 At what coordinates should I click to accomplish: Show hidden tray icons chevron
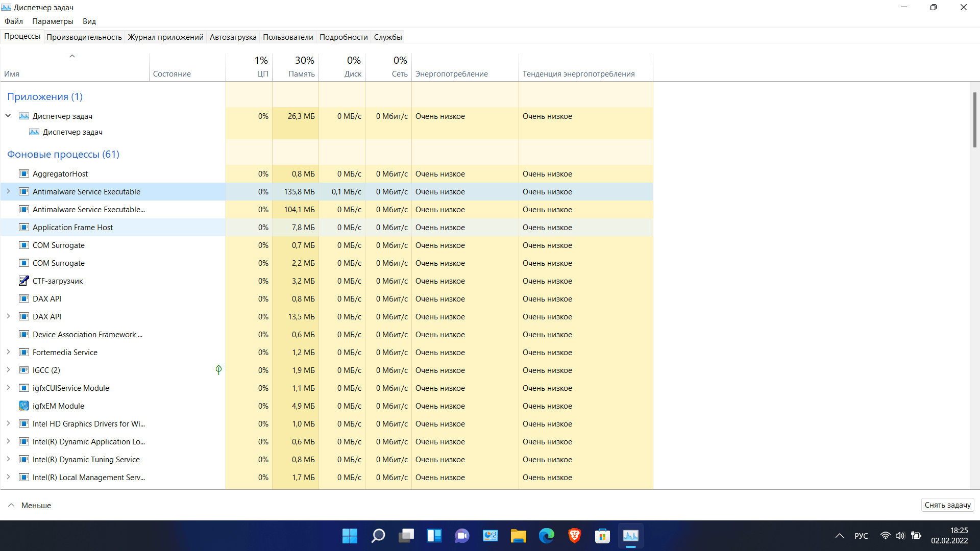840,536
